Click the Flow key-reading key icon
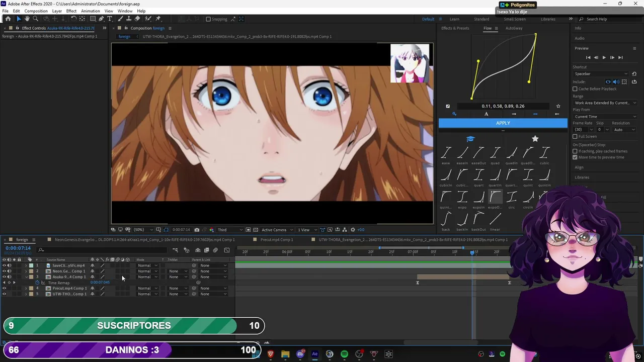This screenshot has width=644, height=362. tap(454, 114)
